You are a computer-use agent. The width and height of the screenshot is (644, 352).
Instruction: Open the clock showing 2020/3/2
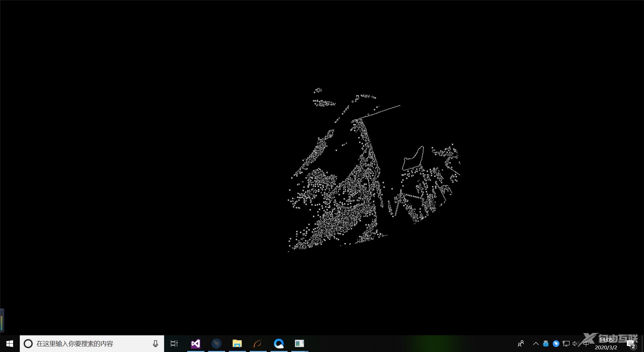click(x=606, y=344)
